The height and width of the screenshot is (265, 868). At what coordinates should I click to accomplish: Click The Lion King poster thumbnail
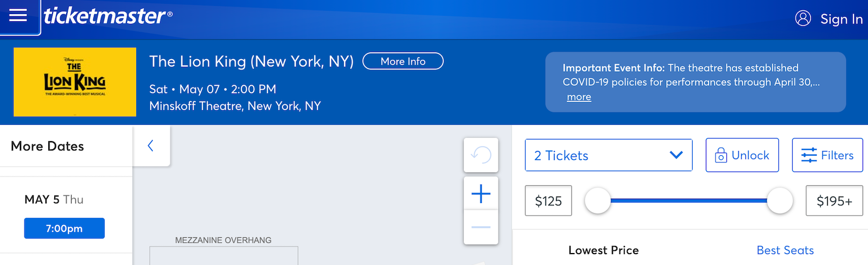coord(75,82)
